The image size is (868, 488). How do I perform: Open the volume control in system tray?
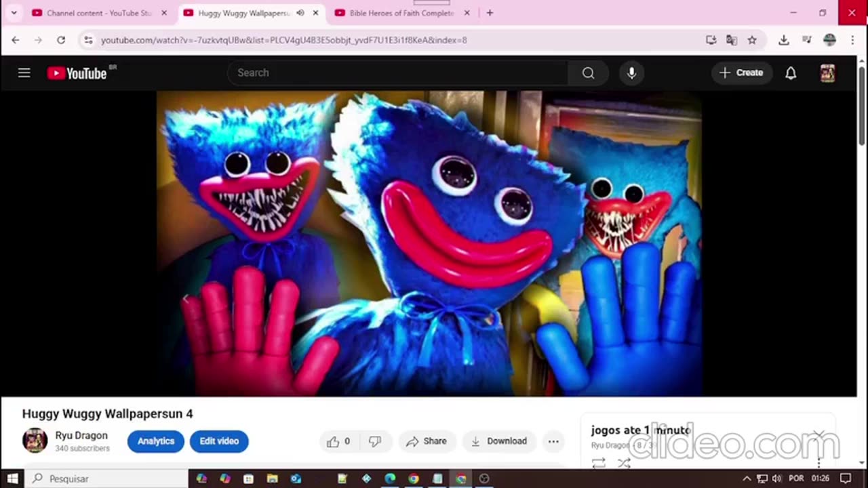click(777, 479)
